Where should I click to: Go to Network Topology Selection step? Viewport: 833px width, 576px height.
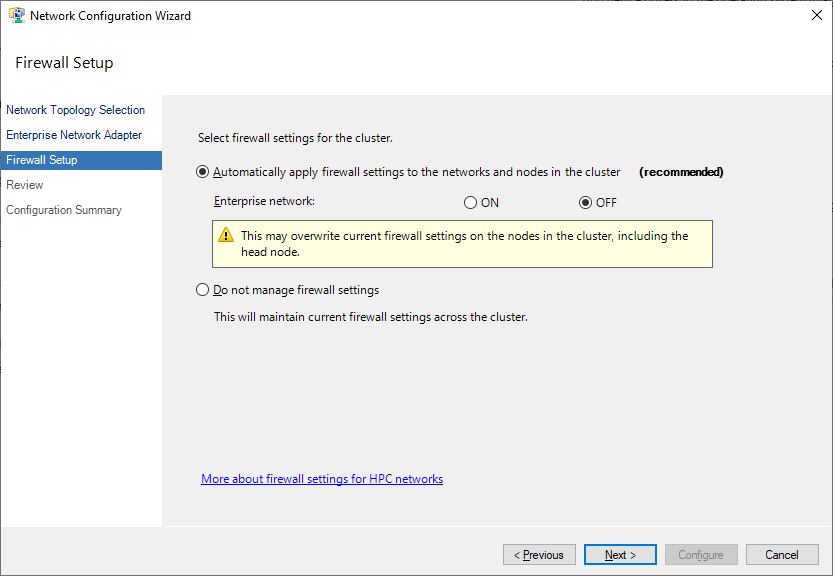(76, 110)
